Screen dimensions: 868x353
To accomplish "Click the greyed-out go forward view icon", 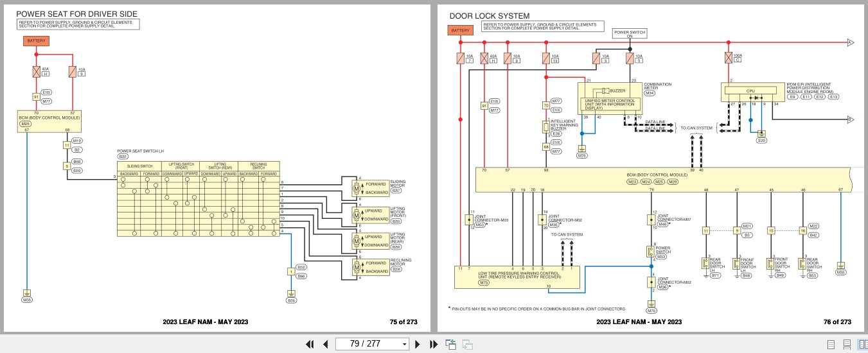I will click(467, 345).
